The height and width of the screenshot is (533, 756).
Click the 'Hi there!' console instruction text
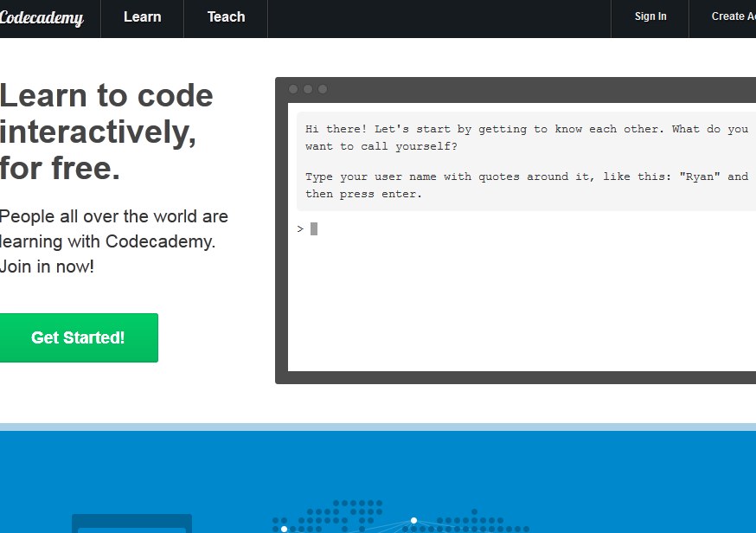tap(527, 138)
